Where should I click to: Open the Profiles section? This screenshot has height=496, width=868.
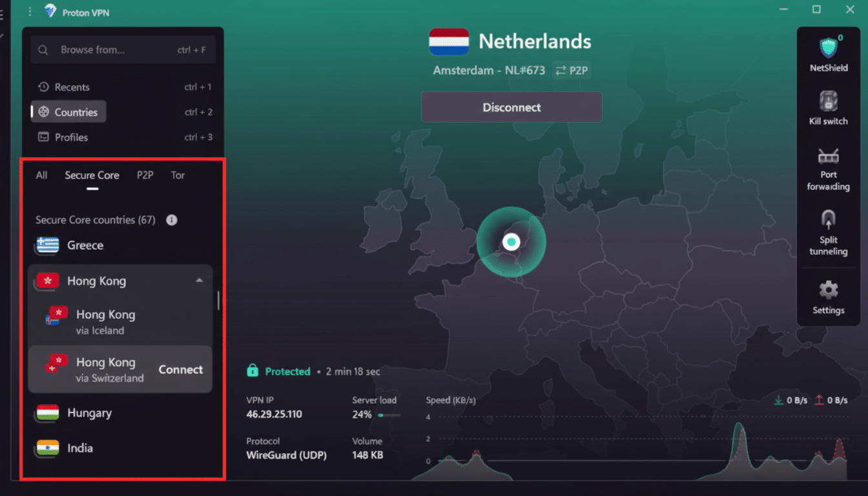[71, 137]
